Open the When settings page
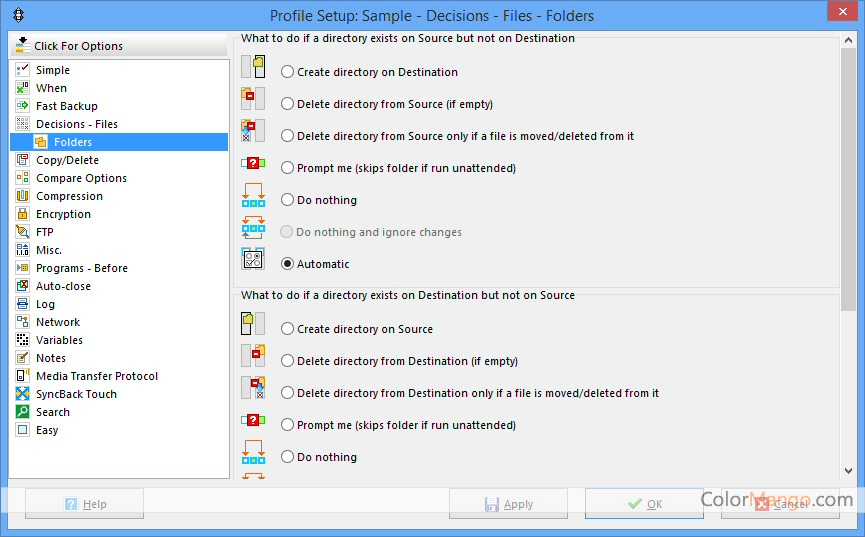This screenshot has width=865, height=537. click(51, 88)
